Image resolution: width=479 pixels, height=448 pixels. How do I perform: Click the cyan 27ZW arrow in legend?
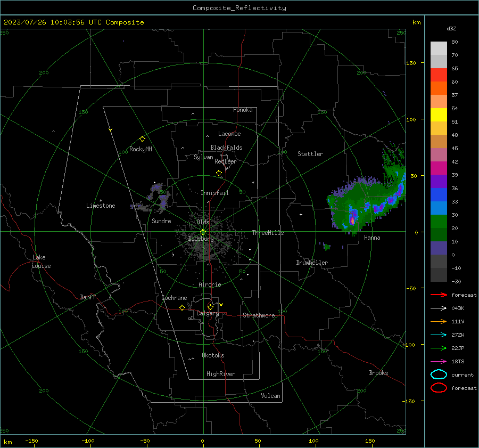coord(439,335)
